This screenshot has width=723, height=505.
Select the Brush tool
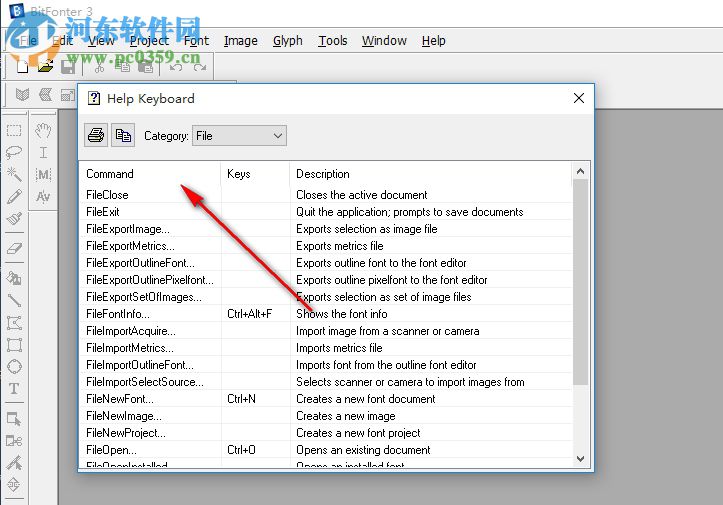(x=14, y=218)
